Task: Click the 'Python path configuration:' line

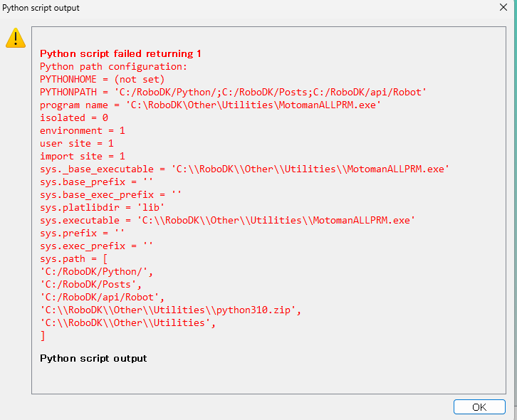Action: (x=113, y=66)
